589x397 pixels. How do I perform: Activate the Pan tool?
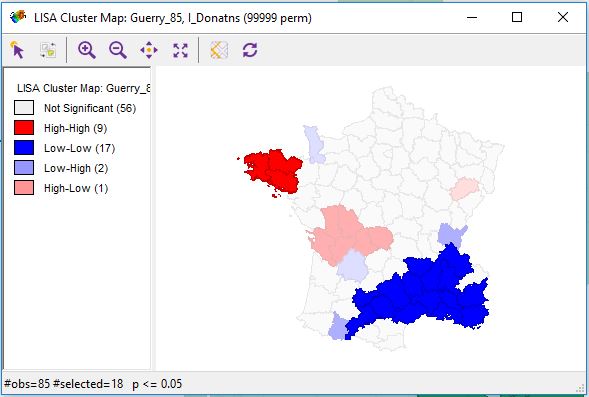[149, 50]
